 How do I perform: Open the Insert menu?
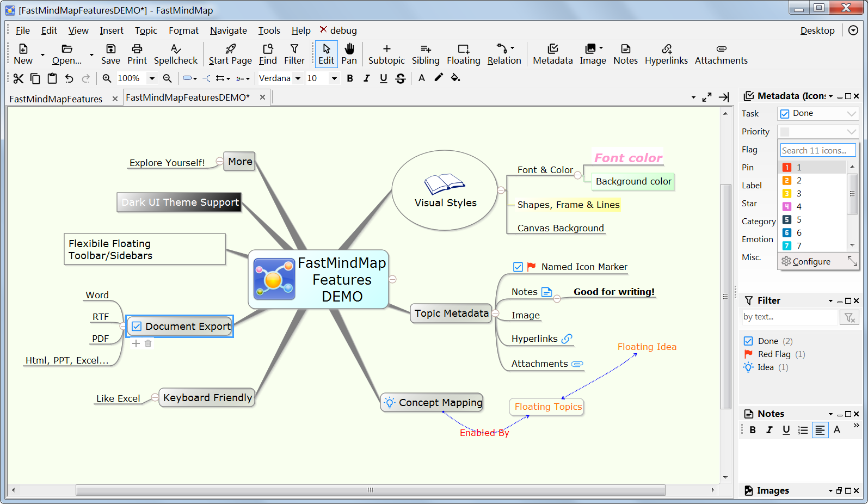coord(112,30)
